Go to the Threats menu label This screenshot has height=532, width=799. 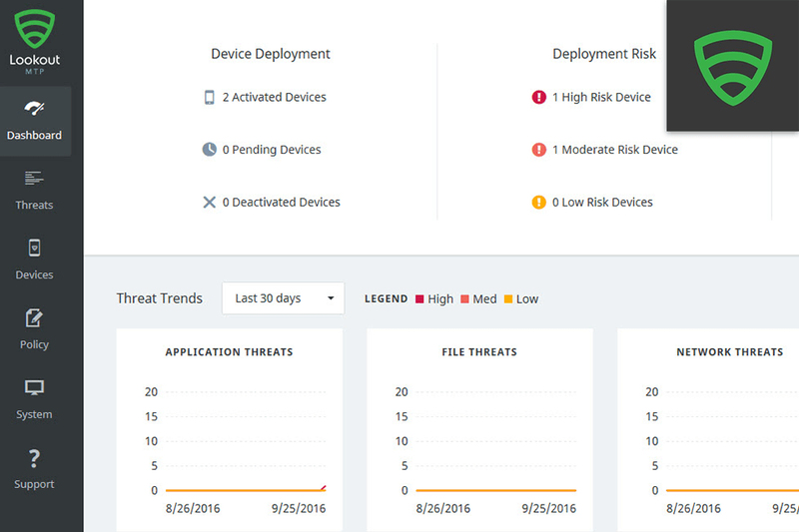click(34, 206)
